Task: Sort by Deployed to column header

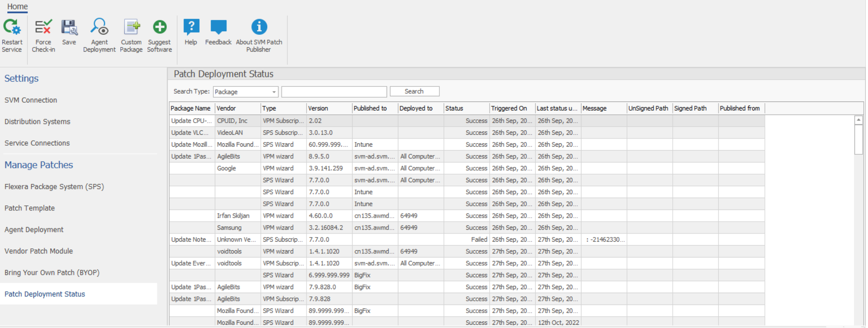Action: tap(421, 109)
